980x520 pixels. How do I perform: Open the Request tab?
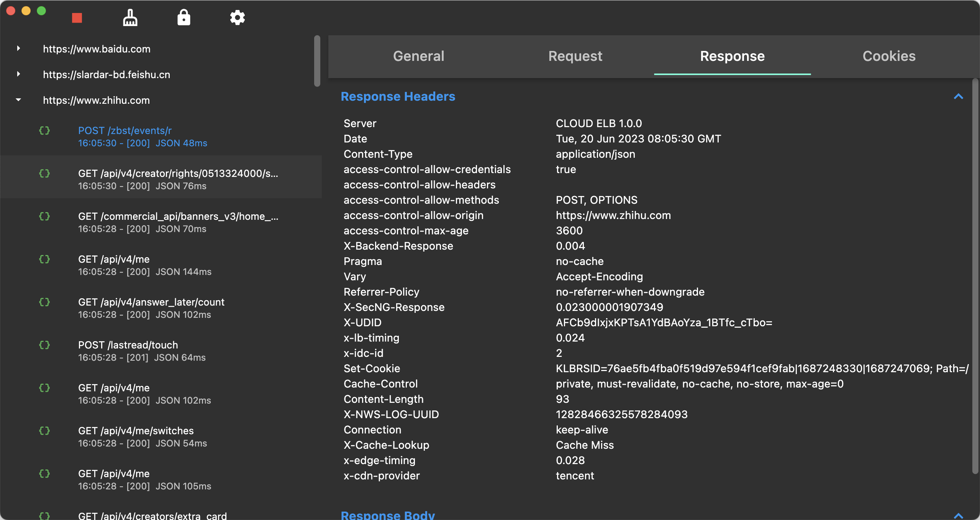click(575, 56)
